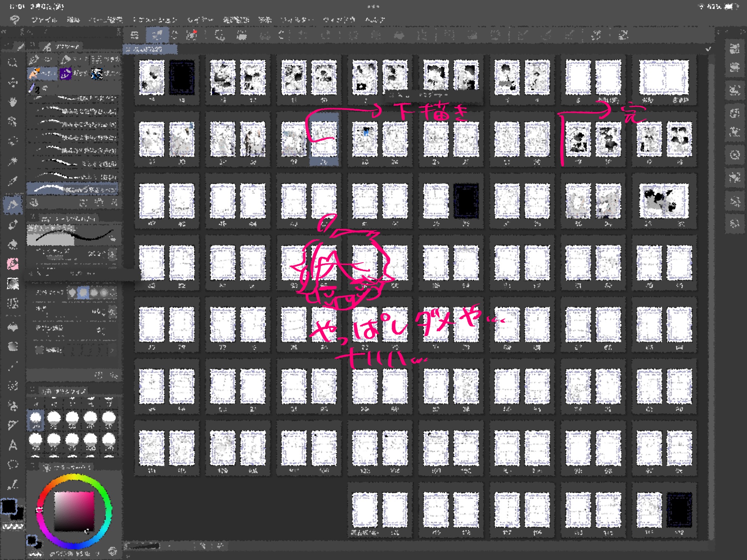Select the pink Decoration tool icon
The height and width of the screenshot is (560, 747).
point(13,264)
